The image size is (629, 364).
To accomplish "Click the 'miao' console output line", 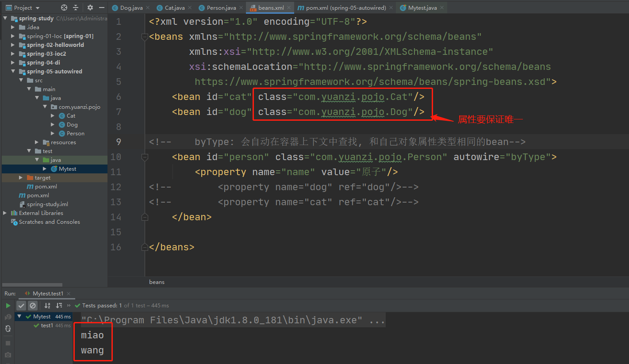I will (92, 335).
